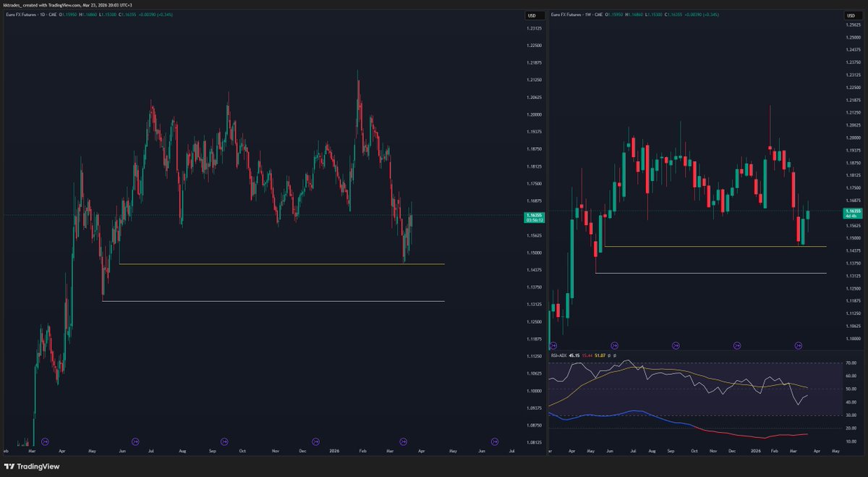This screenshot has height=477, width=868.
Task: Select the white horizontal line on the weekly chart
Action: [710, 273]
